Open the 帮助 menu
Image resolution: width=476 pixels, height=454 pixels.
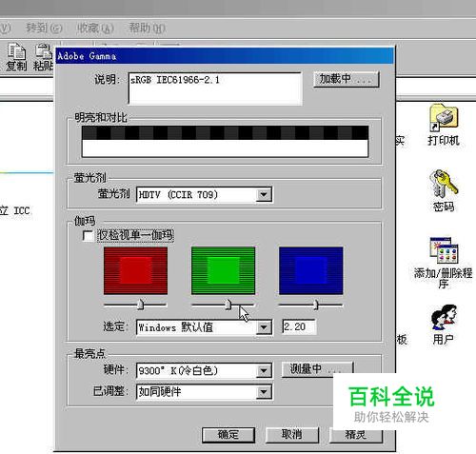(147, 28)
